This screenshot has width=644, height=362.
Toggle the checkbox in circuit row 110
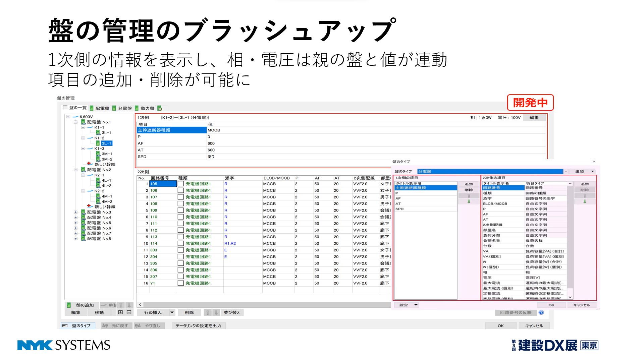click(x=181, y=217)
